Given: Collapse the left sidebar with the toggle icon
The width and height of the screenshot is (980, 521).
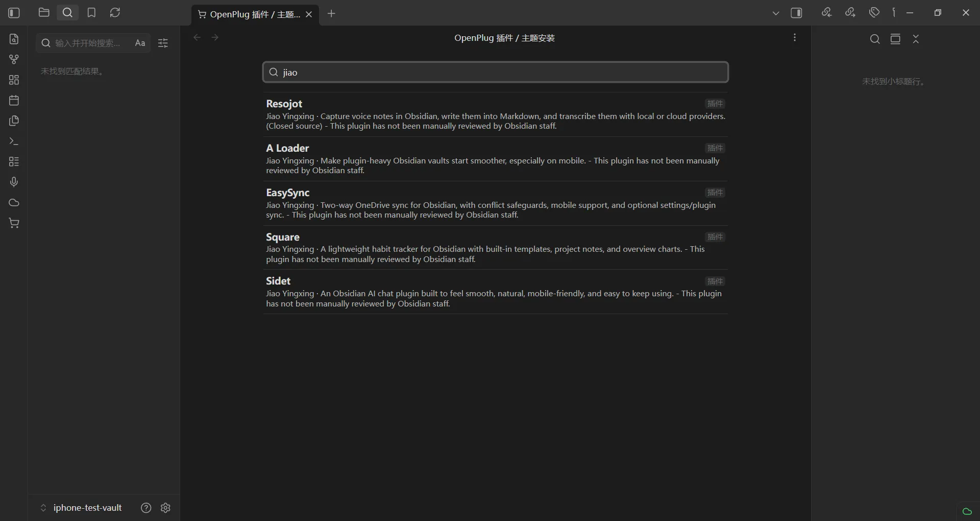Looking at the screenshot, I should click(14, 13).
